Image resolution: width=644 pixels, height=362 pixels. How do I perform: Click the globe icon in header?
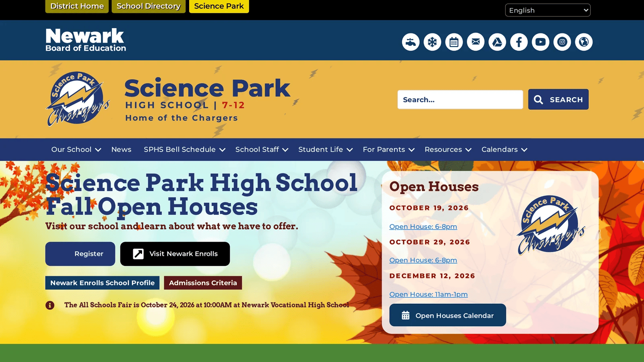(x=584, y=42)
